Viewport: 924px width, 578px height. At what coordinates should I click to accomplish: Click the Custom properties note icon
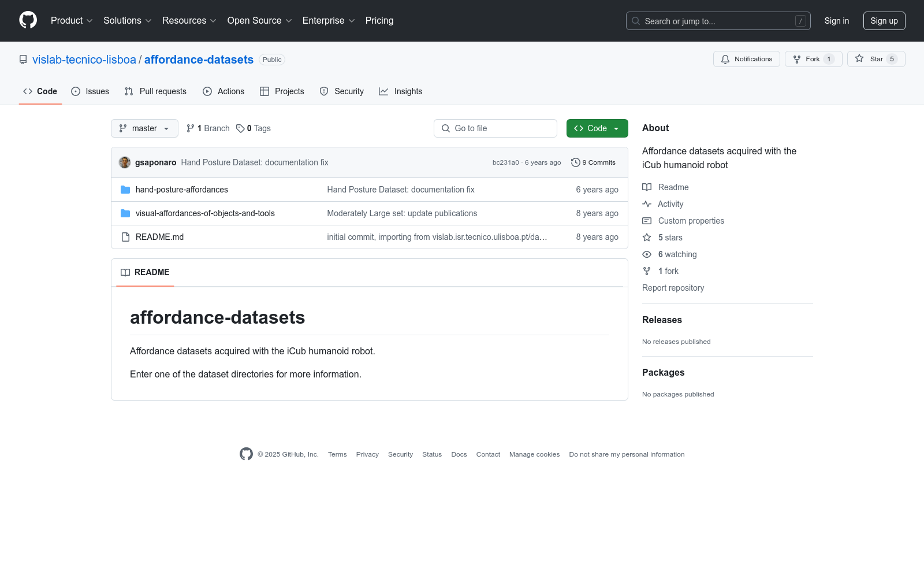(x=647, y=221)
